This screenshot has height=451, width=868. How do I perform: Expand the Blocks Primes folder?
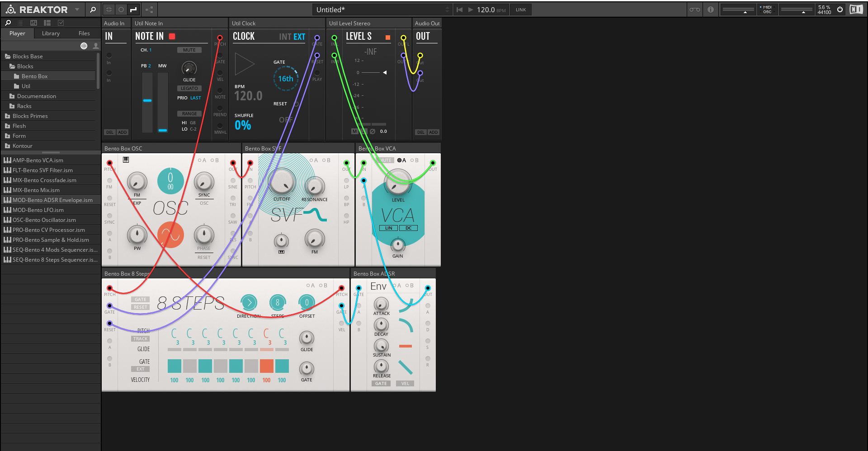(x=8, y=116)
